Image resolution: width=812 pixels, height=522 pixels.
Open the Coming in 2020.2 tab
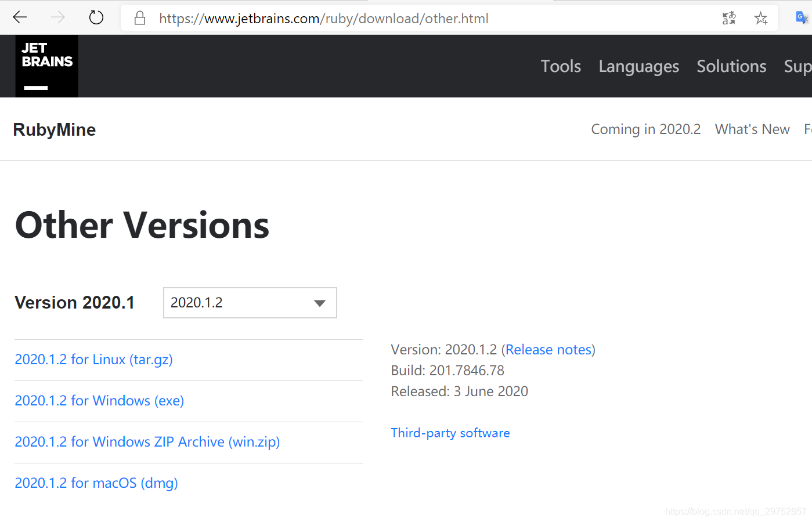(645, 129)
